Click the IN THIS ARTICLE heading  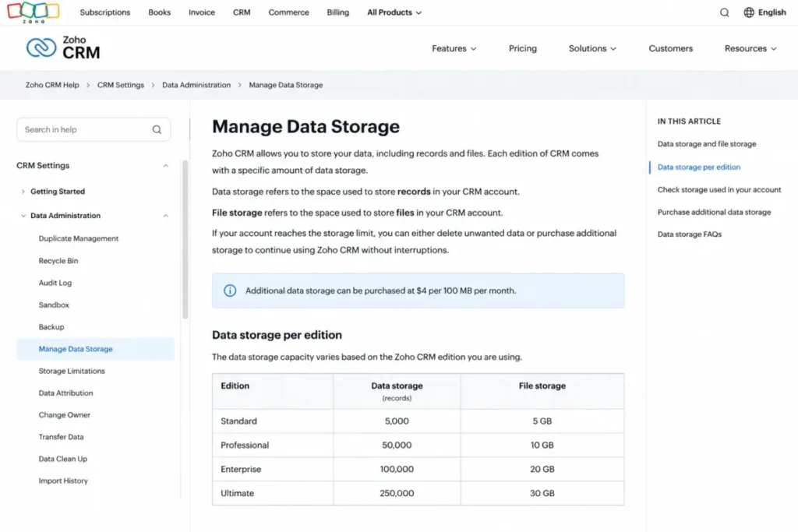689,122
